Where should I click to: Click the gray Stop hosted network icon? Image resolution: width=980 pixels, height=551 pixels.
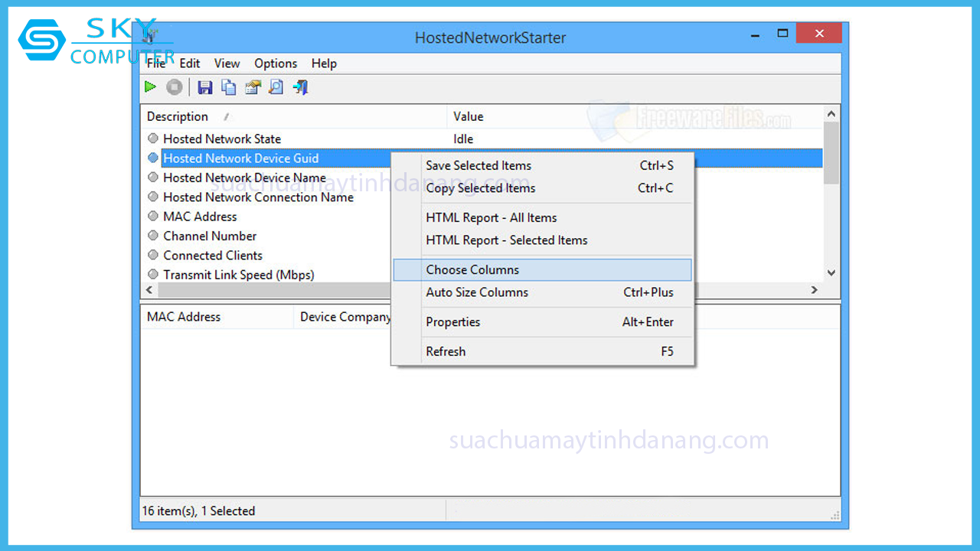pos(175,87)
